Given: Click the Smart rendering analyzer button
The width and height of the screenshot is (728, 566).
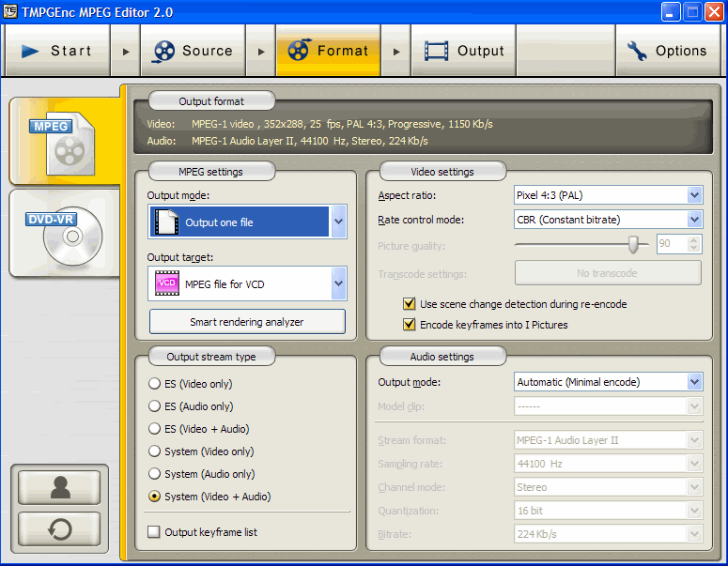Looking at the screenshot, I should pos(247,322).
